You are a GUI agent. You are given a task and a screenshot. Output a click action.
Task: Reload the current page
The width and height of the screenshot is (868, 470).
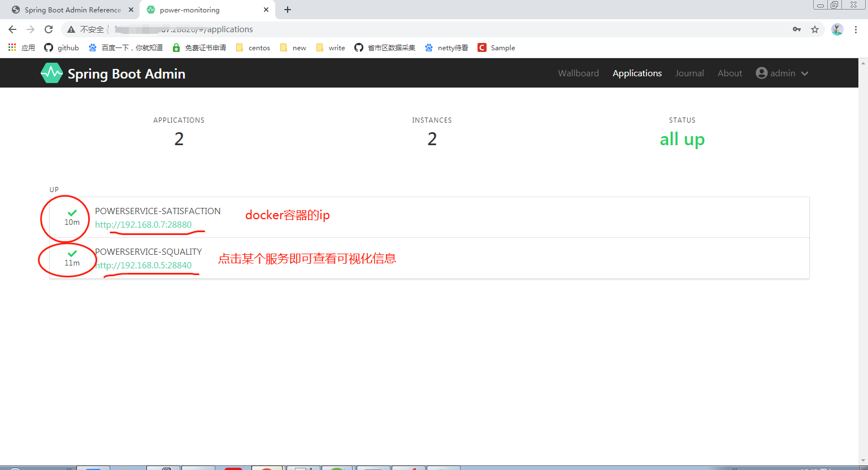pos(49,29)
